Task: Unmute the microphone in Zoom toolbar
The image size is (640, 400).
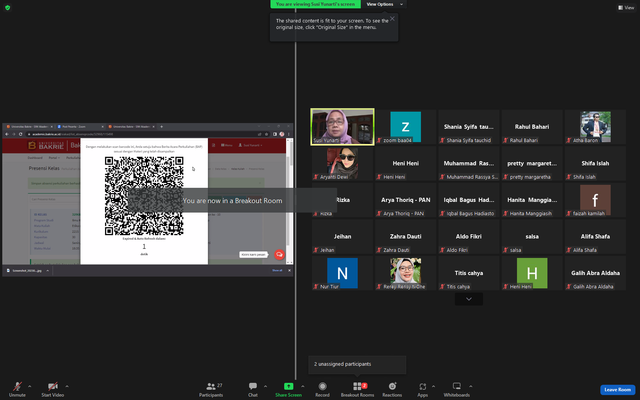Action: tap(17, 389)
